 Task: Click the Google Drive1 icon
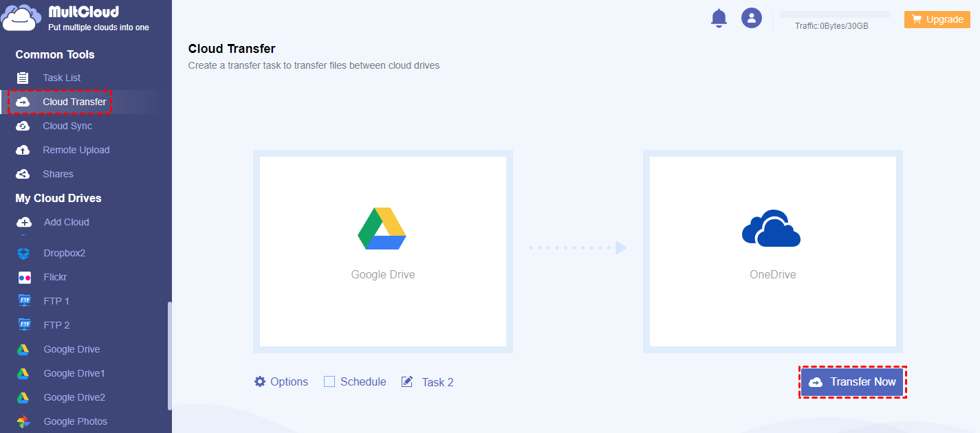[x=23, y=373]
